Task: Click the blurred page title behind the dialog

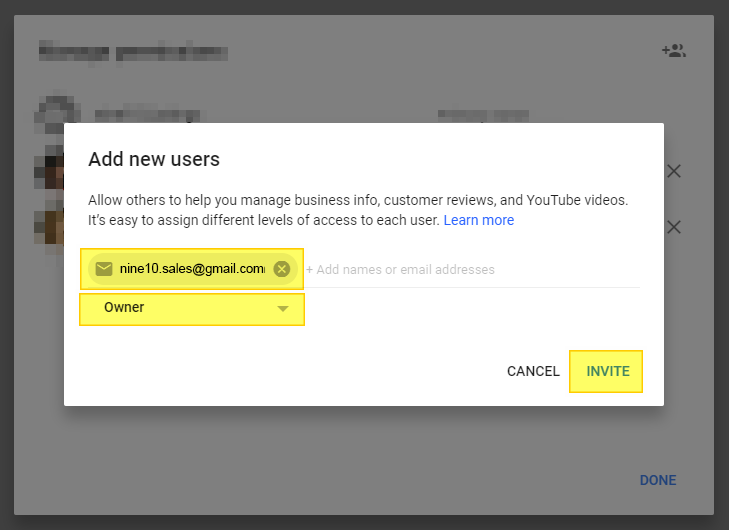Action: [132, 51]
